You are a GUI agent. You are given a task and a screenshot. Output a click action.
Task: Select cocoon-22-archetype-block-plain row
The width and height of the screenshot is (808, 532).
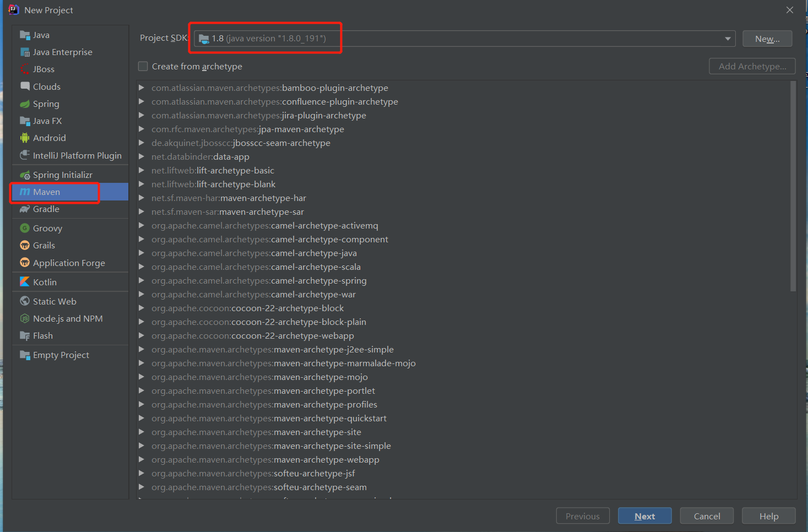point(463,322)
